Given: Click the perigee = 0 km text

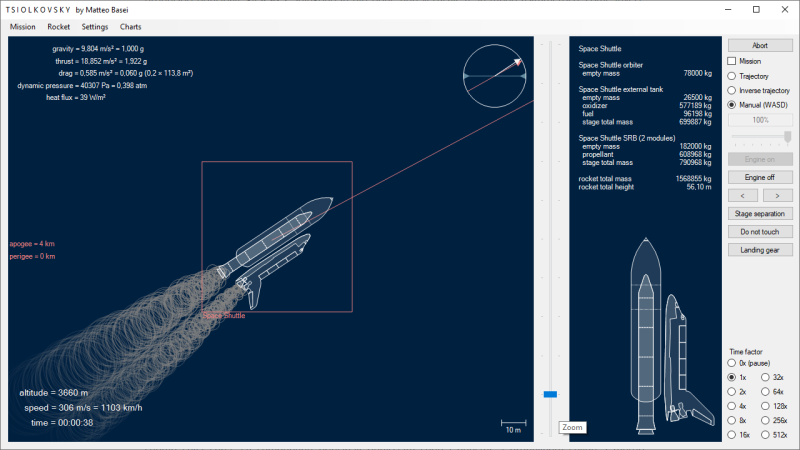Looking at the screenshot, I should pyautogui.click(x=32, y=257).
